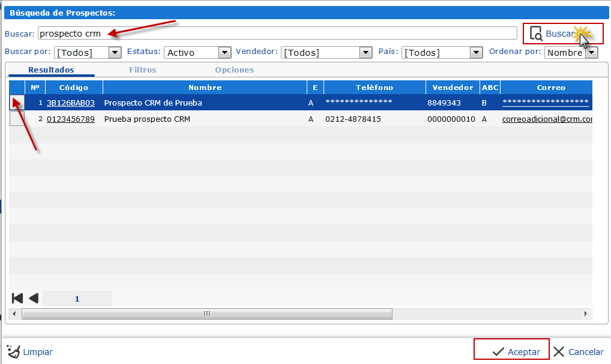The image size is (611, 364).
Task: Select row checkbox for Prospecto CRM de Prueba
Action: 17,103
